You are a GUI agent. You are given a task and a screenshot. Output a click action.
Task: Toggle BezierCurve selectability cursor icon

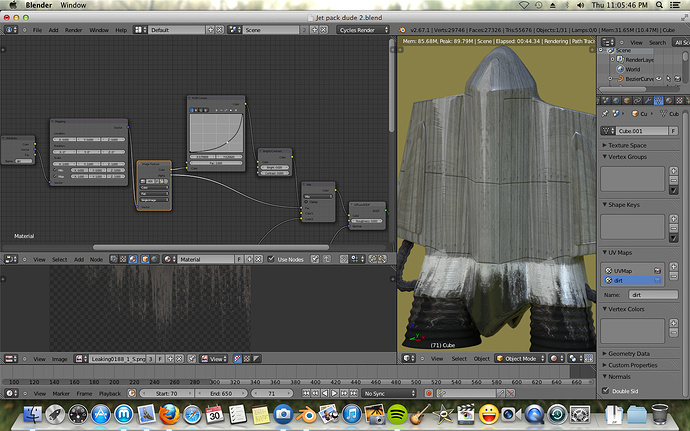(668, 79)
